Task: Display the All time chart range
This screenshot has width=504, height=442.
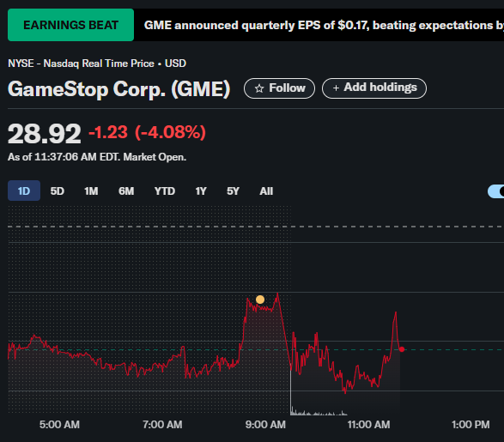Action: tap(266, 191)
